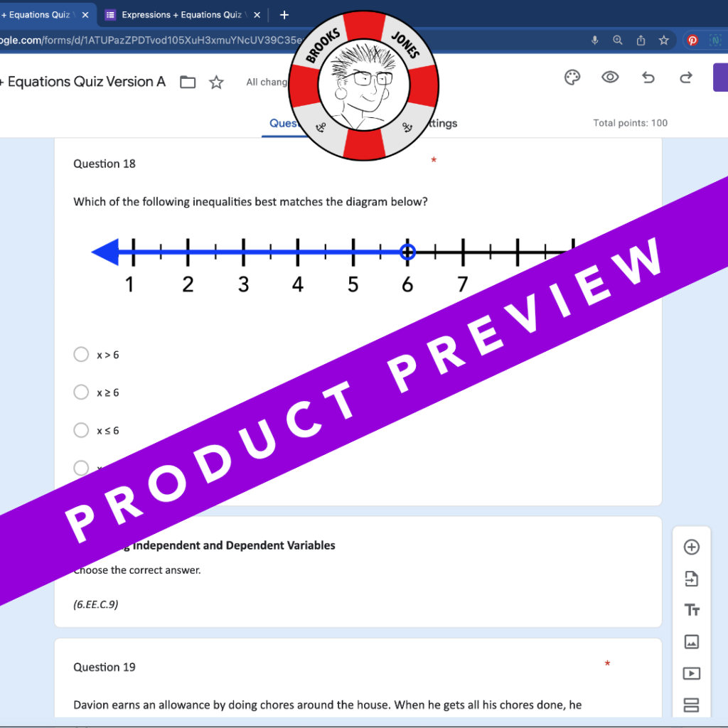
Task: Bookmark this page using address bar star
Action: pos(663,41)
